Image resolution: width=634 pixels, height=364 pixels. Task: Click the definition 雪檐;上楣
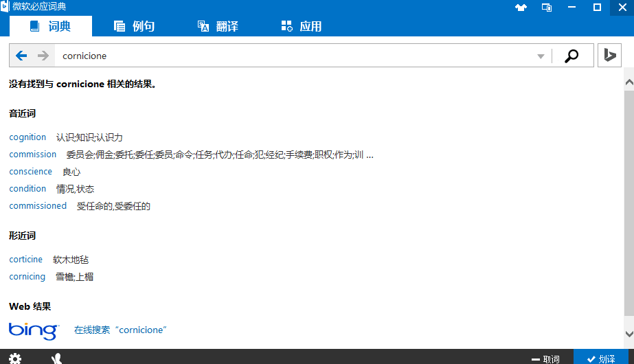74,277
